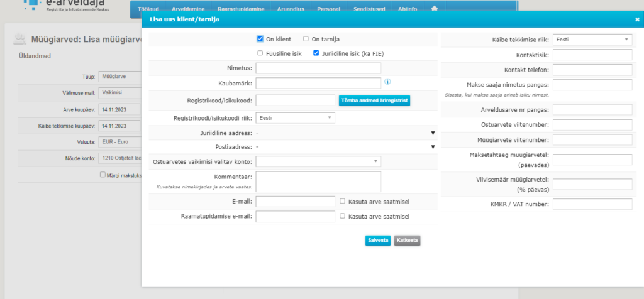
Task: Expand the Juriidiline aadress section arrow
Action: [433, 133]
